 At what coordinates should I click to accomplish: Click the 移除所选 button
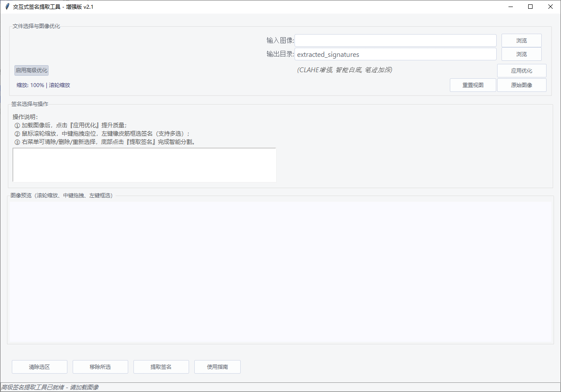point(100,367)
